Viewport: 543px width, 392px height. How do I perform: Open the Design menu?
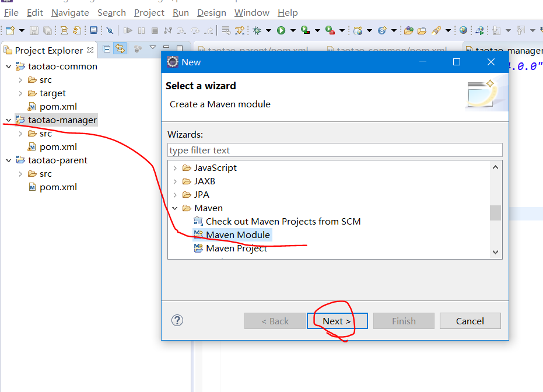211,13
